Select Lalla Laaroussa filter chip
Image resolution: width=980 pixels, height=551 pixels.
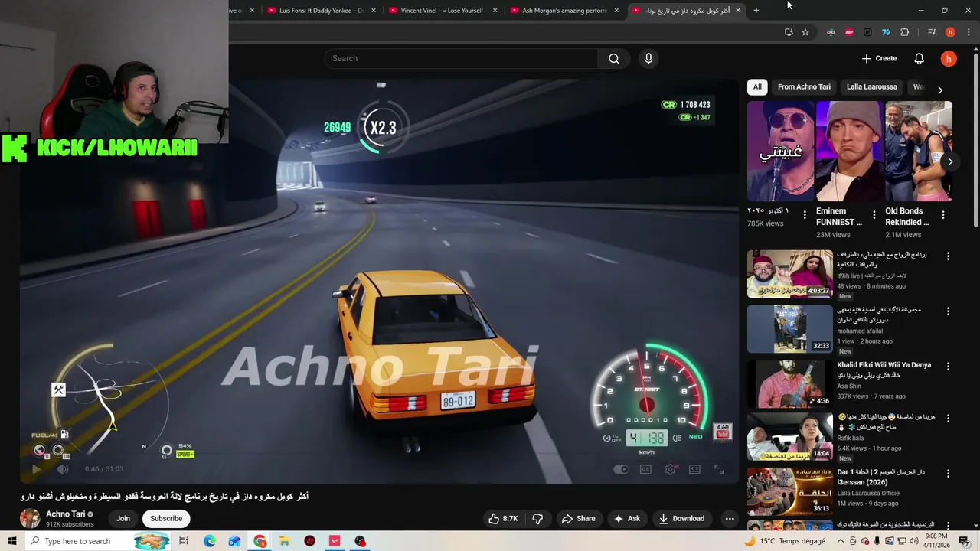click(x=871, y=86)
